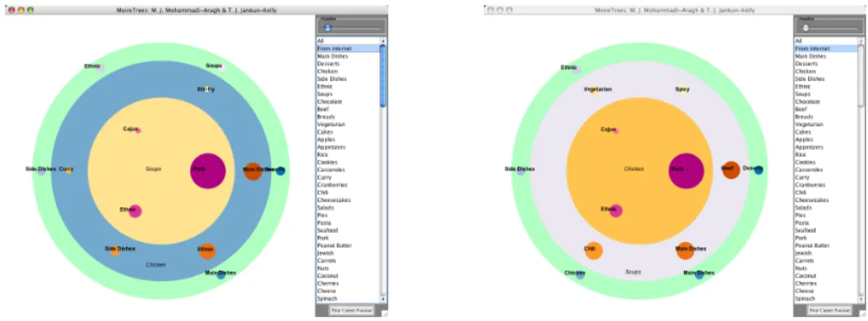The image size is (868, 321).
Task: Pick 'Salads' in left window's list
Action: 348,207
